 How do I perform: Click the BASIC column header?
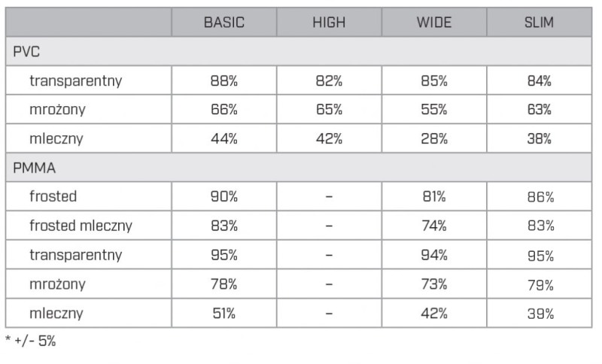(x=223, y=23)
